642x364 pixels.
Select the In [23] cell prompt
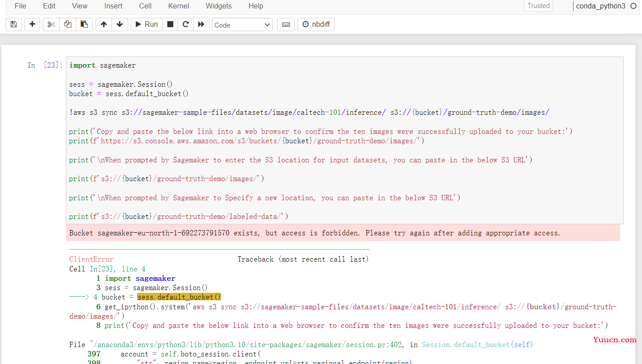pyautogui.click(x=45, y=65)
